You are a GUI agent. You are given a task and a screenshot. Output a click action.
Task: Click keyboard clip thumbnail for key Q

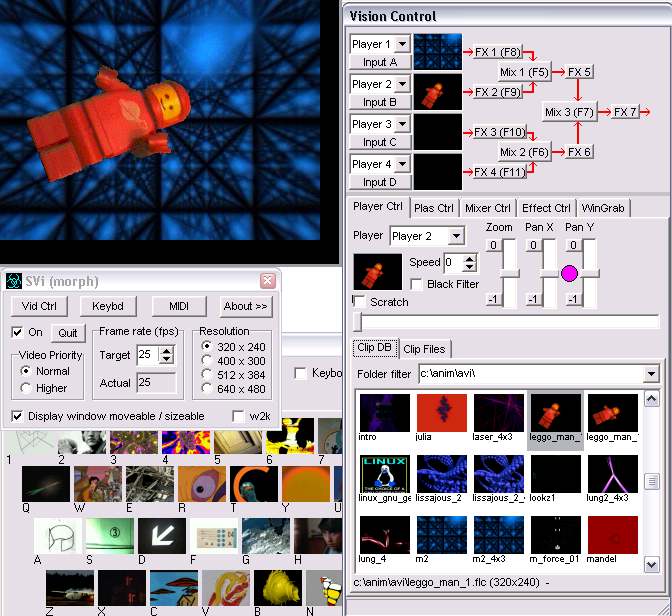coord(45,484)
